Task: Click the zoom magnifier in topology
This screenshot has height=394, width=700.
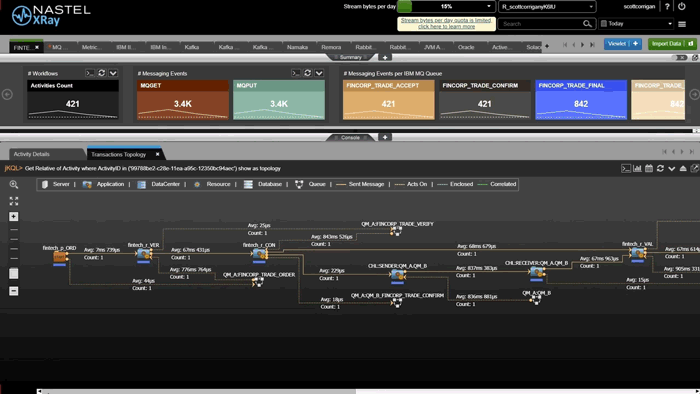Action: [x=14, y=184]
